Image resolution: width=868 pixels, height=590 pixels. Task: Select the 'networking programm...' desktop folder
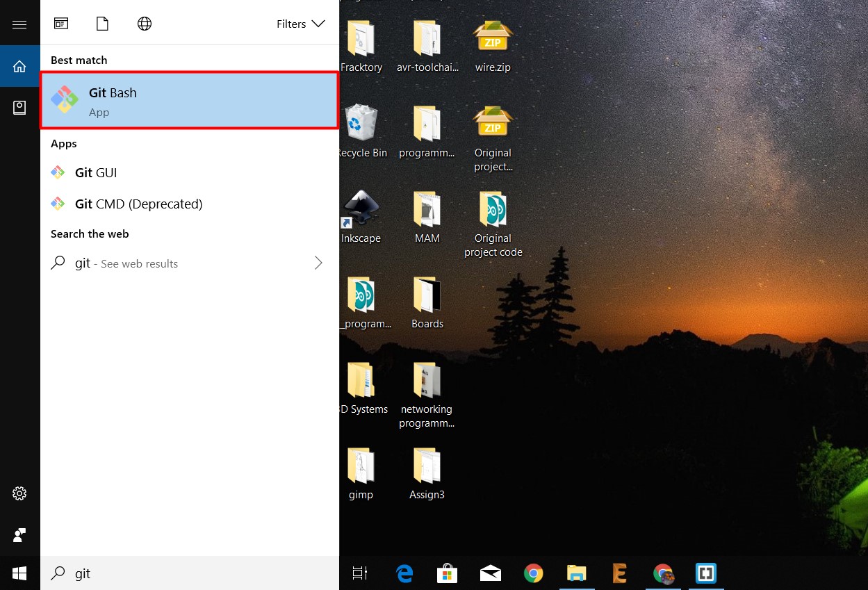click(427, 395)
